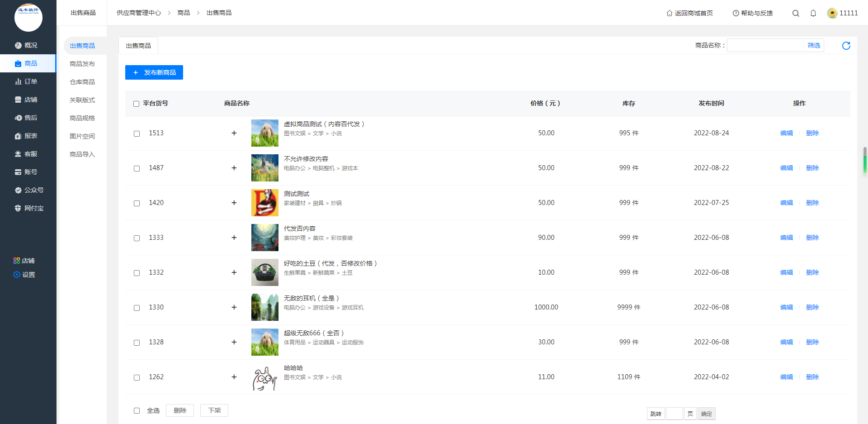The image size is (868, 424).
Task: Check the box for item 1328
Action: pyautogui.click(x=137, y=343)
